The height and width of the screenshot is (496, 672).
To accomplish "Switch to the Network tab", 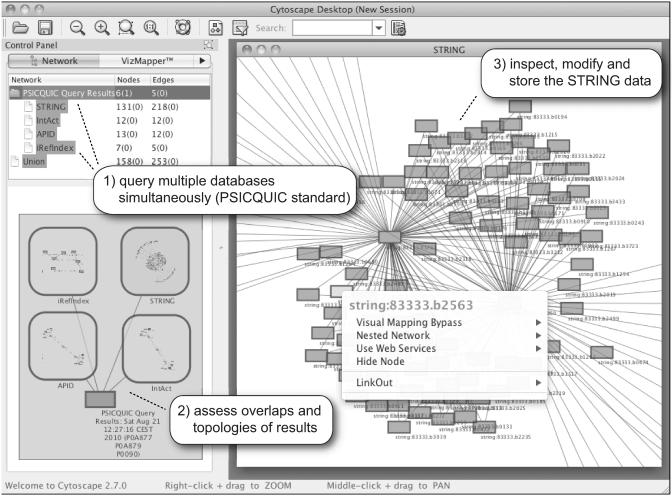I will pyautogui.click(x=54, y=61).
